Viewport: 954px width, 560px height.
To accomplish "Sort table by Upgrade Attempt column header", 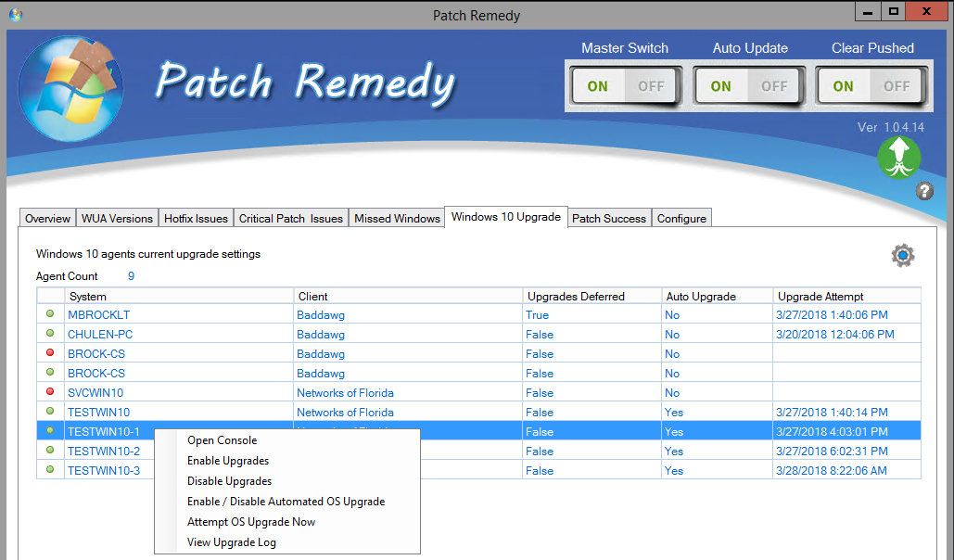I will coord(820,297).
